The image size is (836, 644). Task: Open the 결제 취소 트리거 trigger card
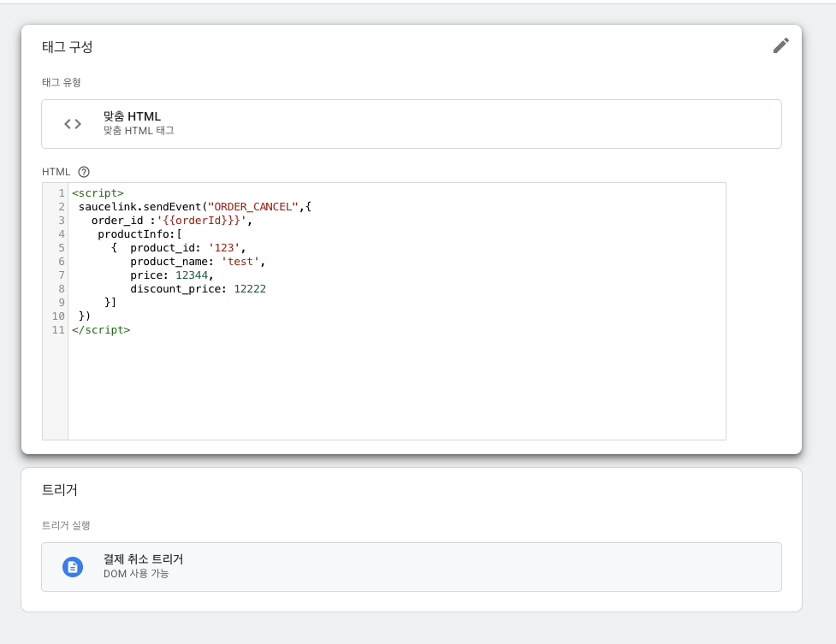(411, 567)
